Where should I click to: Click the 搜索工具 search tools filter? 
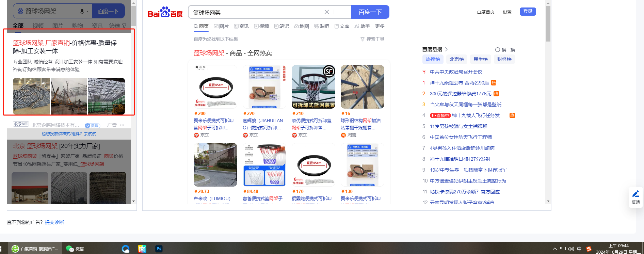(372, 39)
